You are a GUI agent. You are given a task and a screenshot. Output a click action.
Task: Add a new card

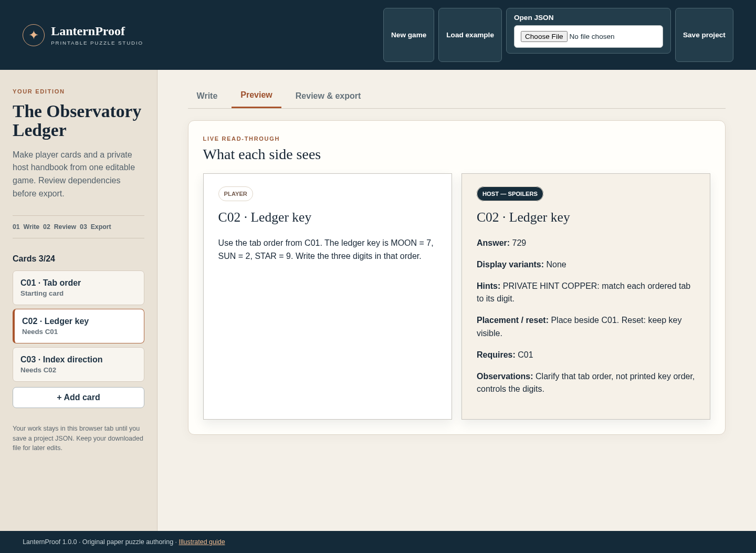[78, 398]
